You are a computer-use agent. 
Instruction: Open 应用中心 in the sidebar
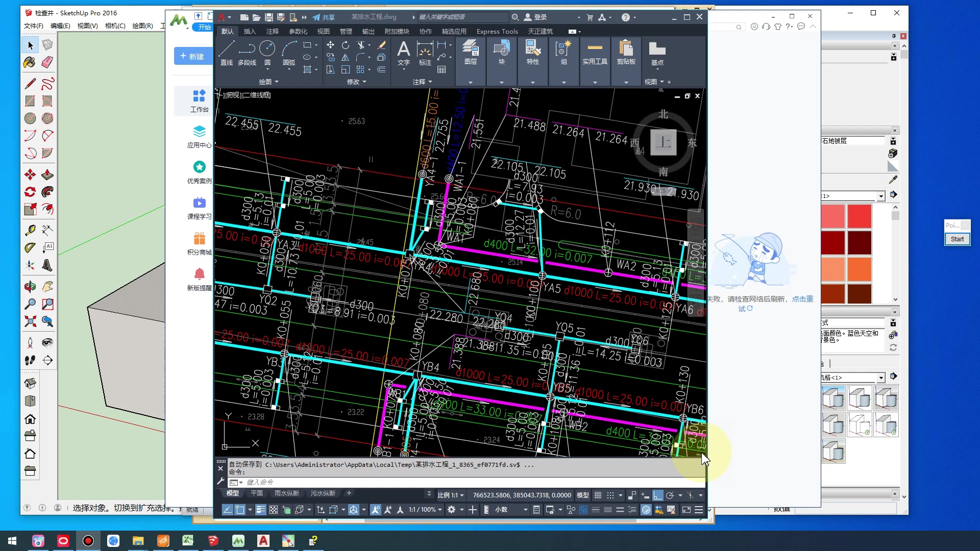[199, 136]
